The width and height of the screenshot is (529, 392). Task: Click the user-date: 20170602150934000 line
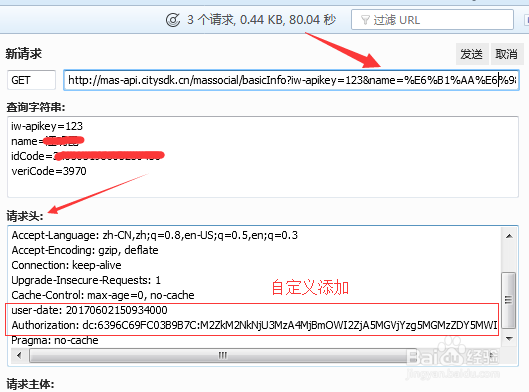[89, 310]
